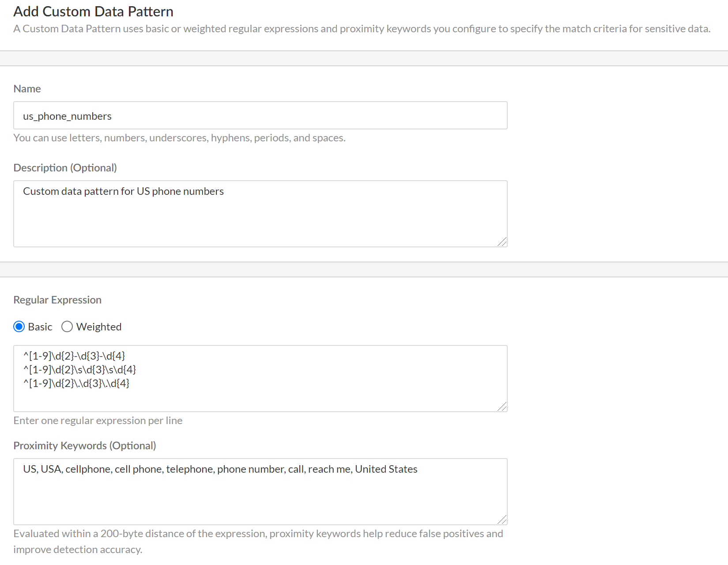Place cursor on the dot-separated regex line

point(77,383)
